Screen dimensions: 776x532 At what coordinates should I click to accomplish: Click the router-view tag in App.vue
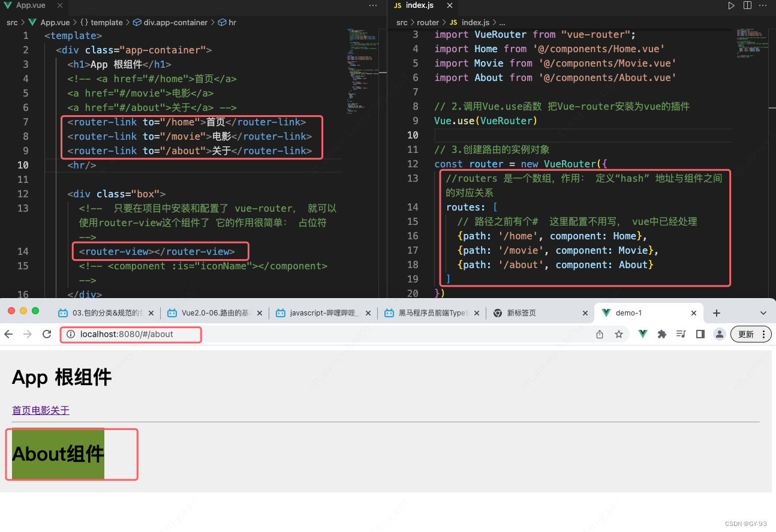coord(157,251)
